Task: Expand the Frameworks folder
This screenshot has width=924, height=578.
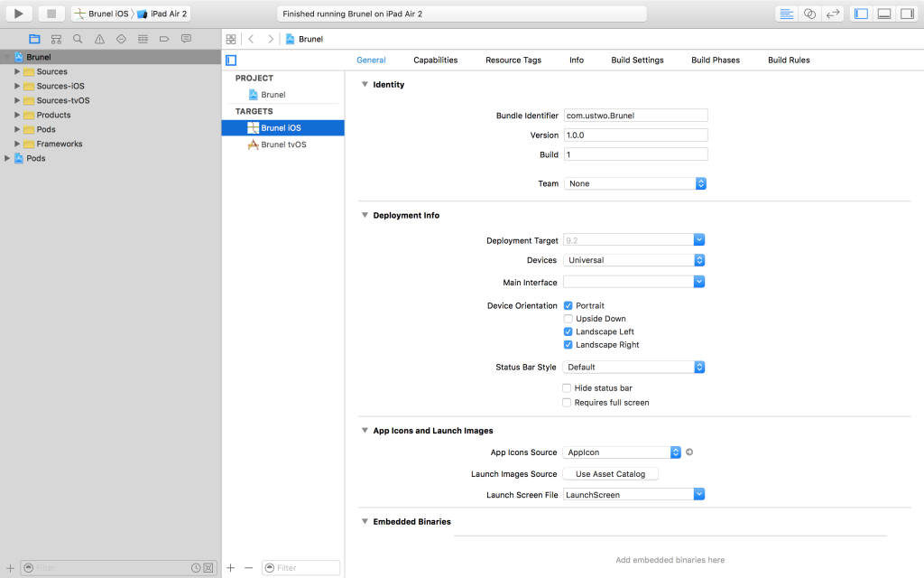Action: point(17,144)
